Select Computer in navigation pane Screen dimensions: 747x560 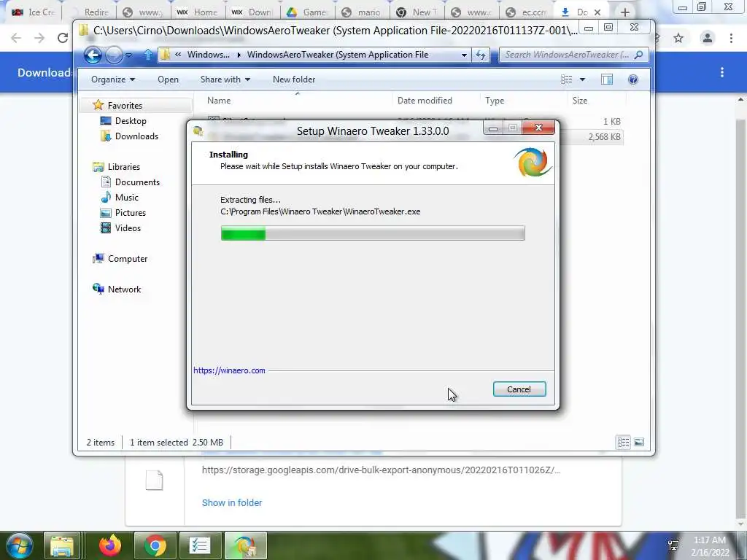[x=127, y=259]
